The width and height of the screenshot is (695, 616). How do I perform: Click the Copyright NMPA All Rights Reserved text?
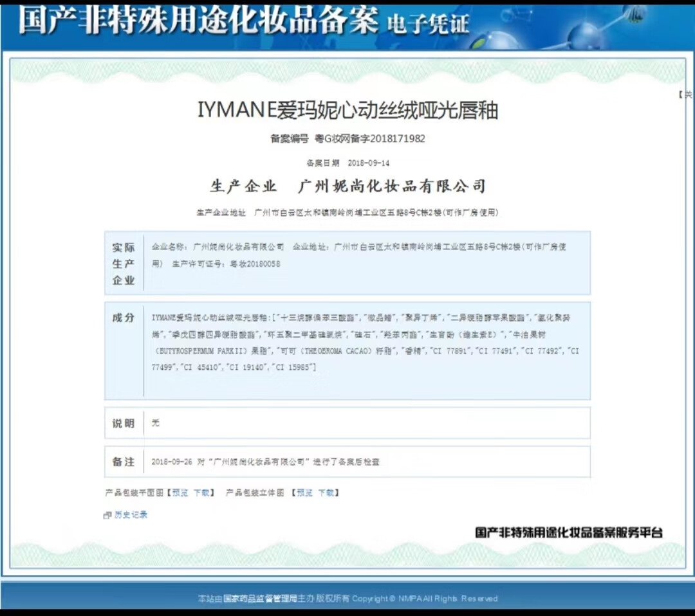coord(425,599)
